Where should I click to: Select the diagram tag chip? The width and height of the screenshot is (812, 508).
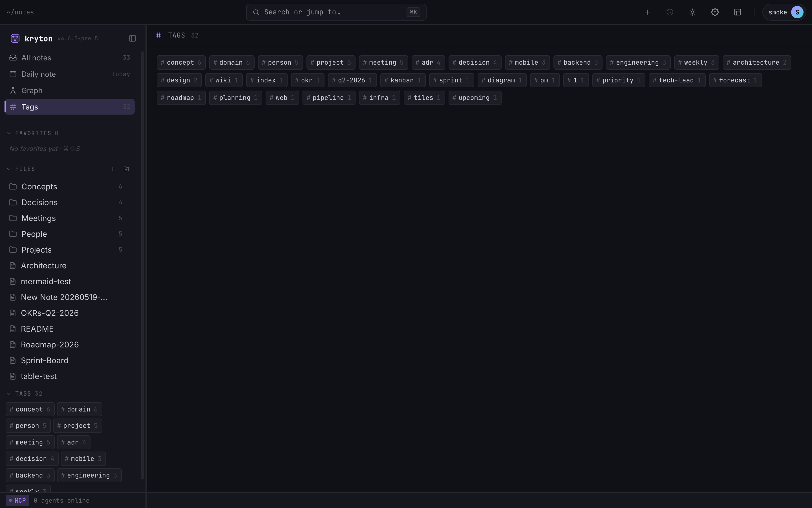[502, 80]
